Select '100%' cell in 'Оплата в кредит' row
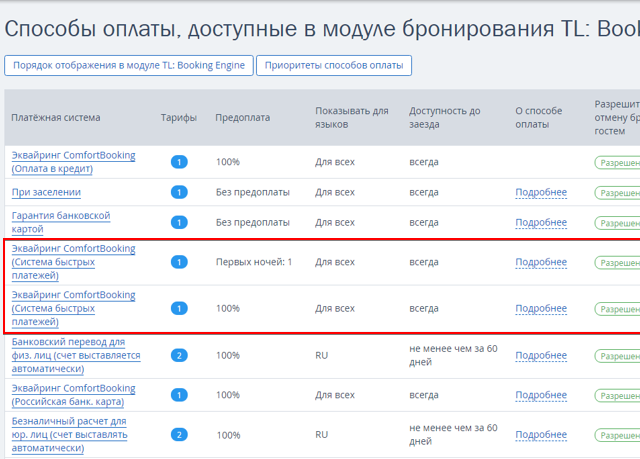This screenshot has width=640, height=459. [x=228, y=162]
